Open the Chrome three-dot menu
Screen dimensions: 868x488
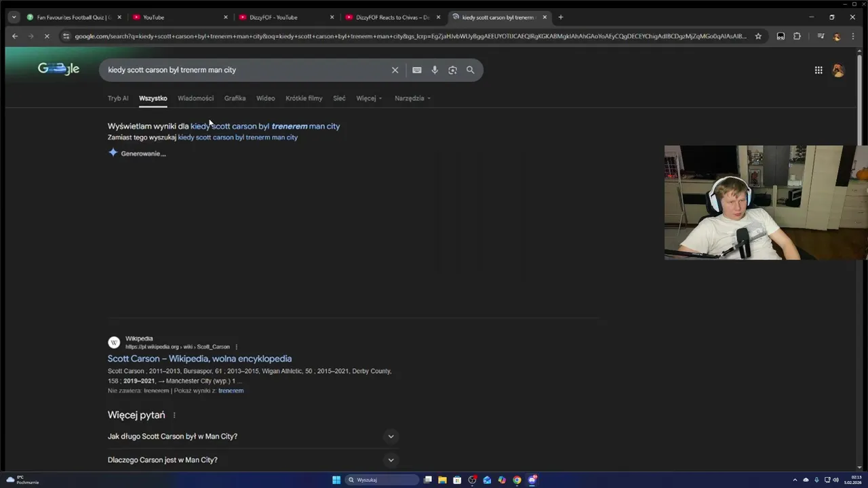tap(853, 36)
